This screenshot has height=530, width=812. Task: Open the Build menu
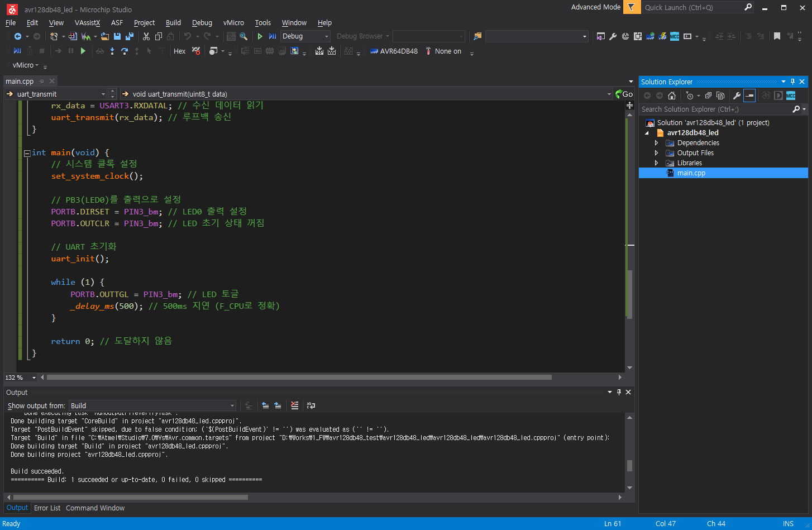(x=173, y=23)
